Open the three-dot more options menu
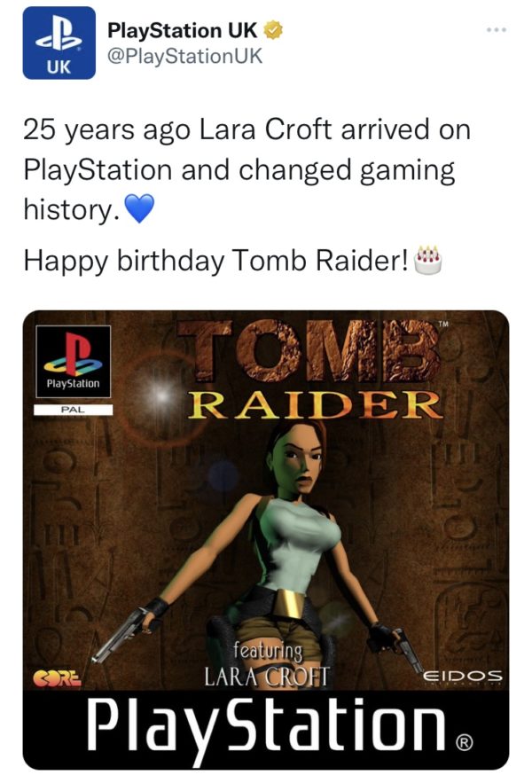The image size is (532, 775). coord(496,30)
